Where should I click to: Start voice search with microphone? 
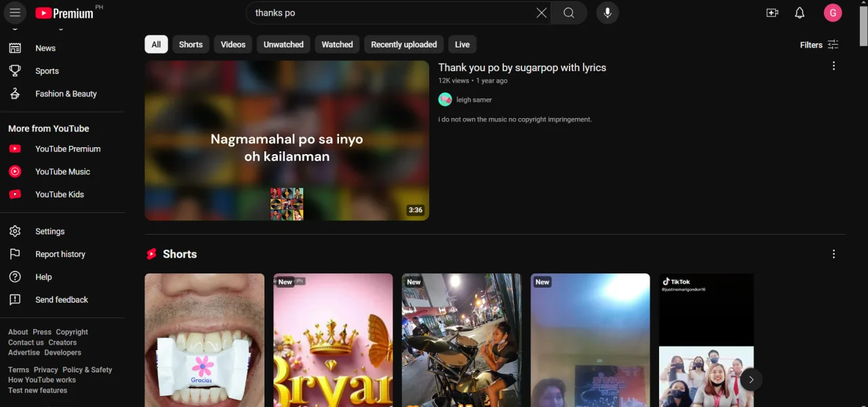(608, 13)
